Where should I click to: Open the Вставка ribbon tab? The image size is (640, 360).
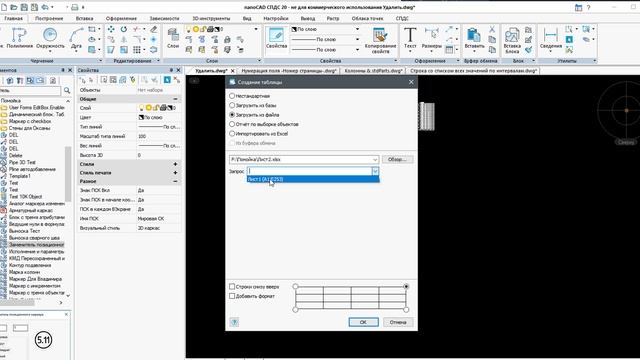84,18
